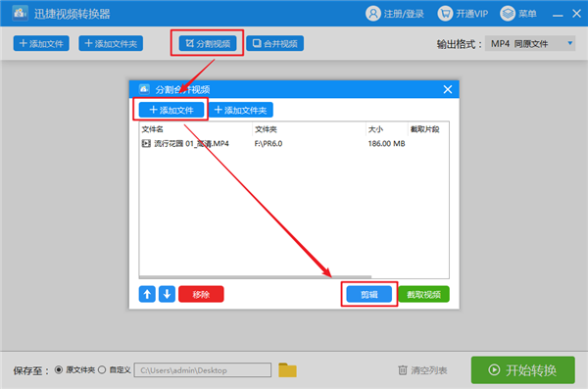
Task: Click the video file icon beside 流行花园
Action: pyautogui.click(x=146, y=143)
